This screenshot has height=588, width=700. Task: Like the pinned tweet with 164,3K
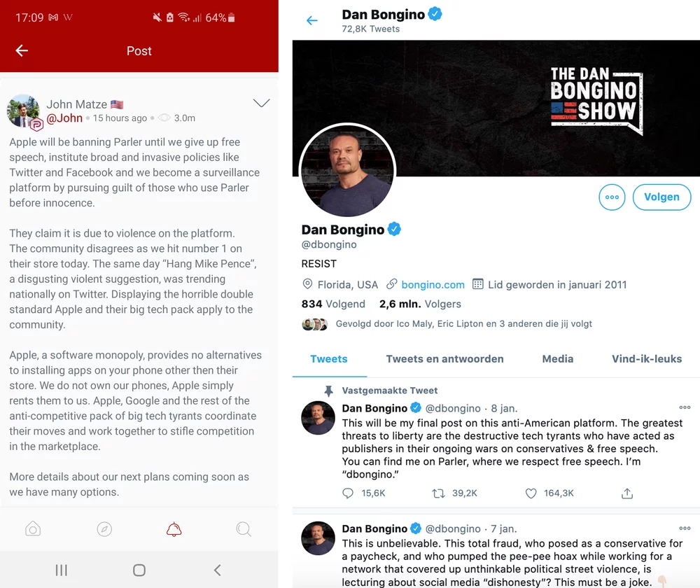pos(531,493)
